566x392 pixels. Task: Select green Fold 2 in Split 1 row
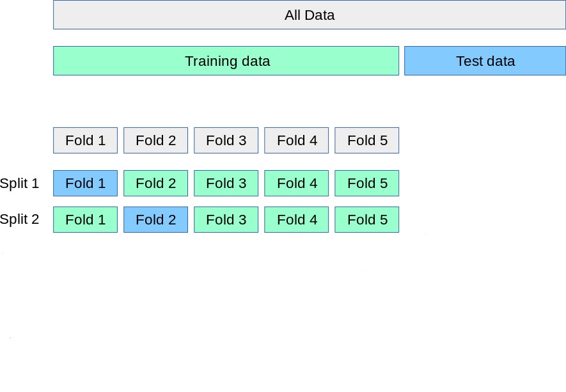(155, 184)
